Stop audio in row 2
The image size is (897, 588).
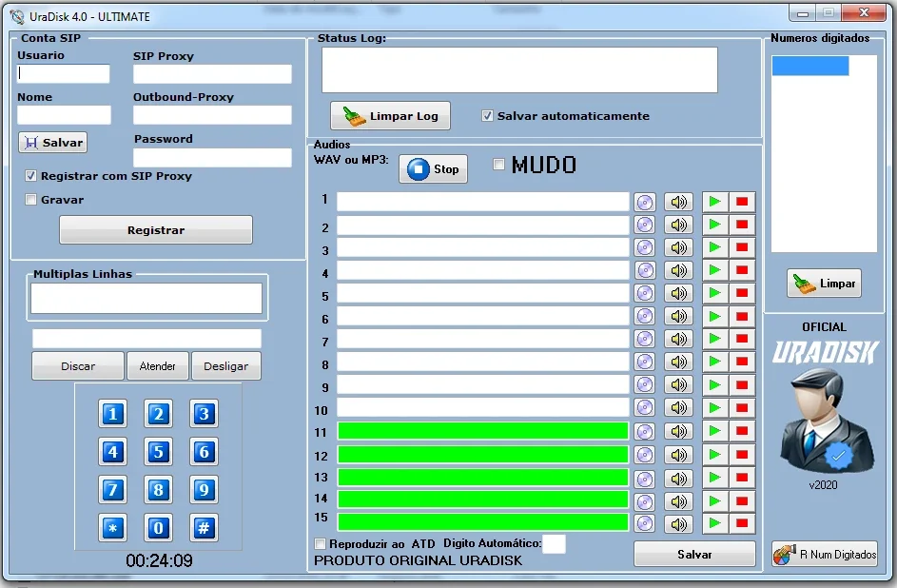[742, 225]
